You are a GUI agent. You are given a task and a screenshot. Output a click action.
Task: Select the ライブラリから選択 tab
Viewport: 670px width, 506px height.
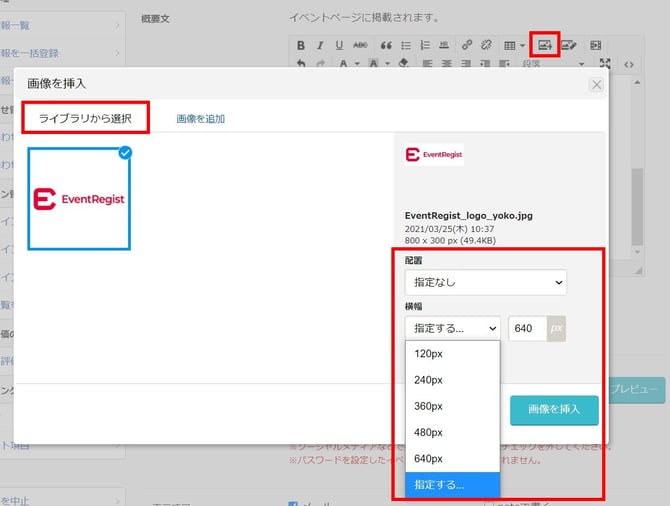pyautogui.click(x=85, y=118)
